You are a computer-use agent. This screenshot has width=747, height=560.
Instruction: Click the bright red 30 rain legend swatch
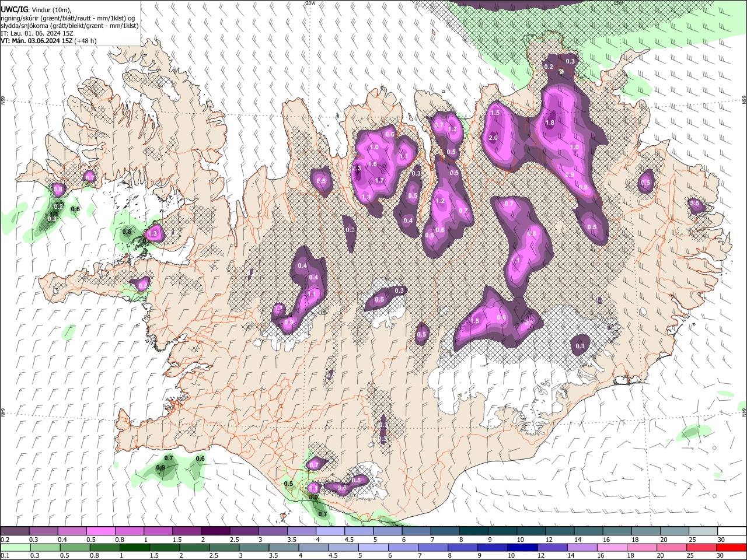click(732, 547)
